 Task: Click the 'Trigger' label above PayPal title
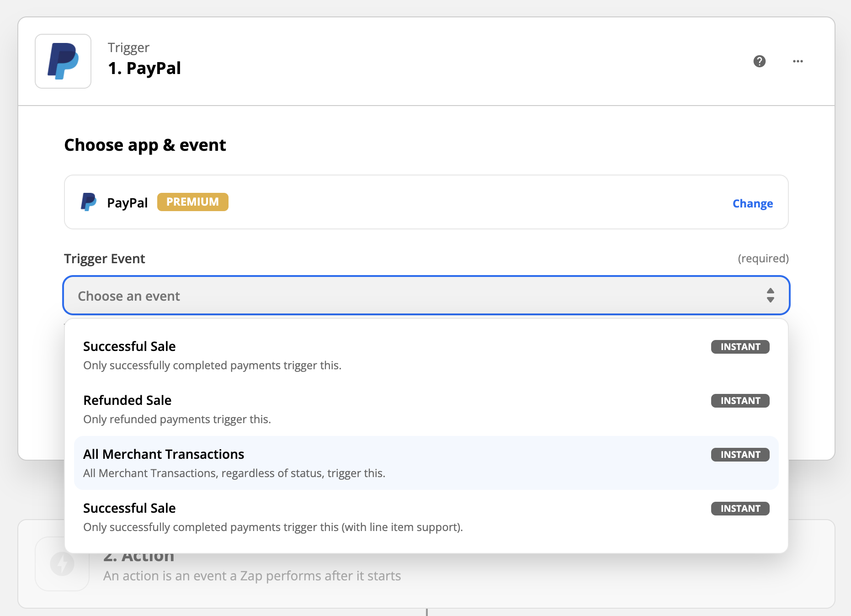(128, 48)
